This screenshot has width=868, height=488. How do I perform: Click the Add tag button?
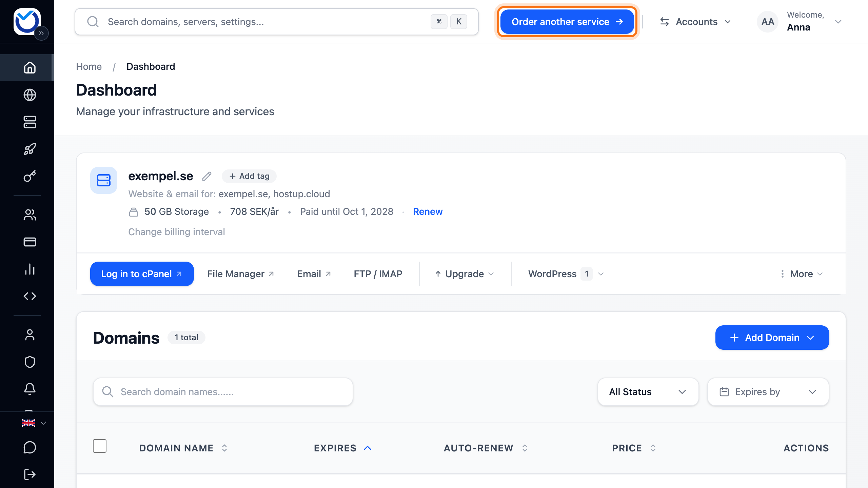249,176
